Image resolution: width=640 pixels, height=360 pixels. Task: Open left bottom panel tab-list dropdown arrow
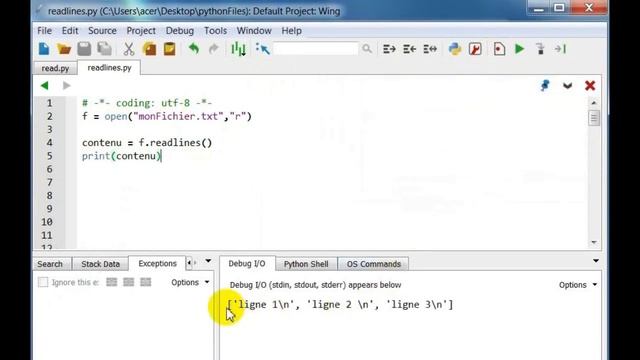coord(208,261)
